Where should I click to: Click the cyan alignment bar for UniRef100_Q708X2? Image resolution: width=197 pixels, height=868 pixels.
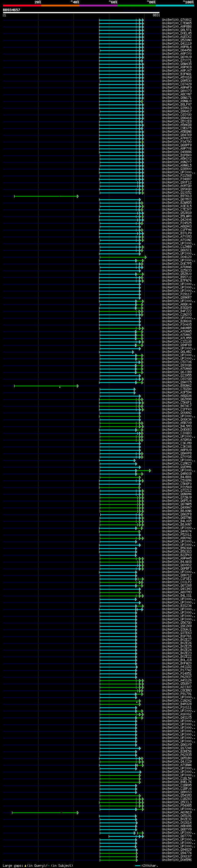click(122, 20)
